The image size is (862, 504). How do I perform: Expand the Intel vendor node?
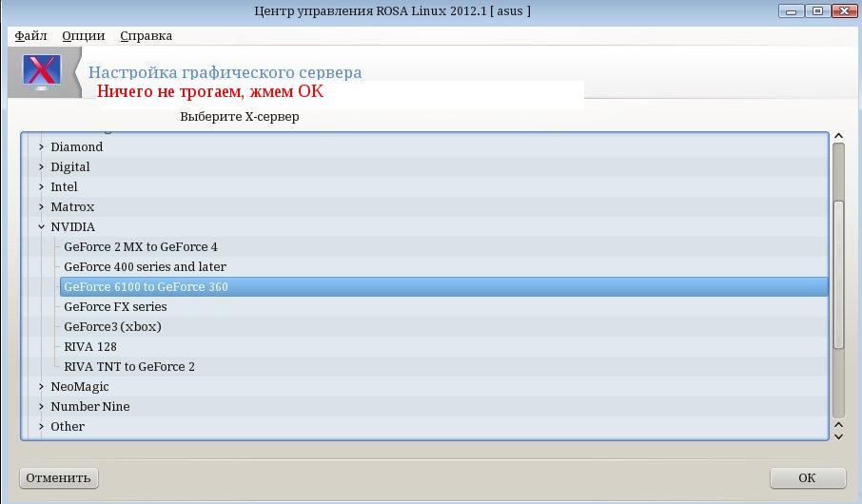(x=41, y=187)
